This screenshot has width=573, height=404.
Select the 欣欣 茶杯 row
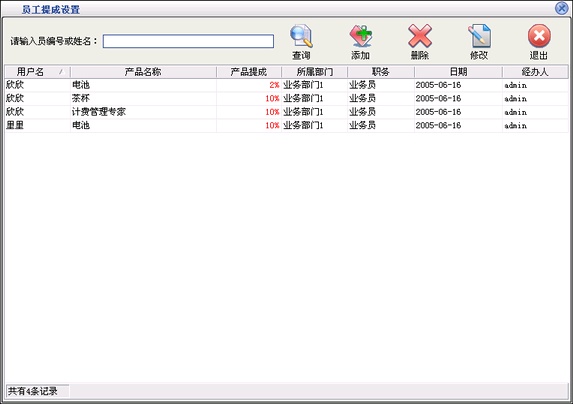(x=286, y=99)
